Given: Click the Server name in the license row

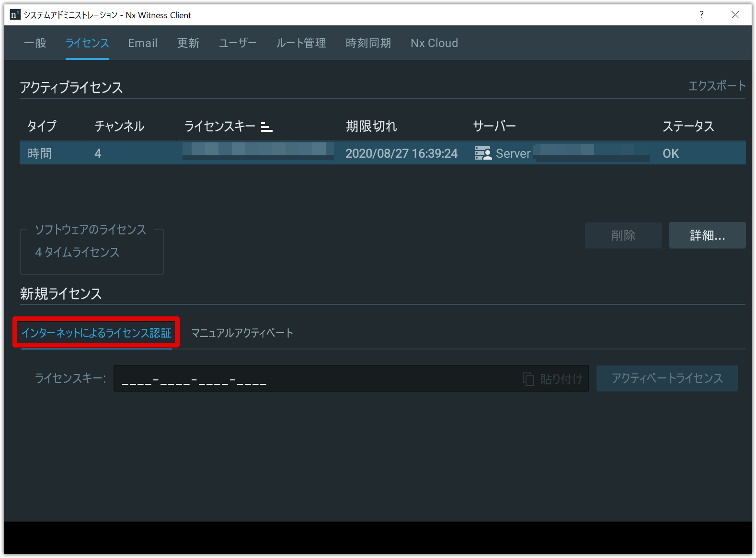Looking at the screenshot, I should 513,153.
